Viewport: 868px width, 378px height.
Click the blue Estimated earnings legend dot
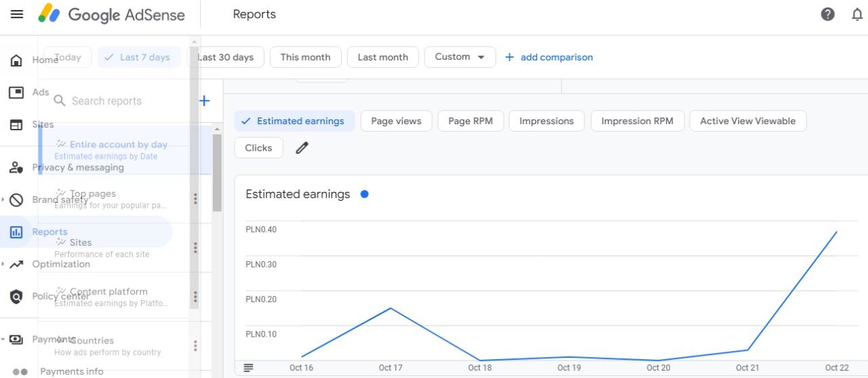point(364,194)
